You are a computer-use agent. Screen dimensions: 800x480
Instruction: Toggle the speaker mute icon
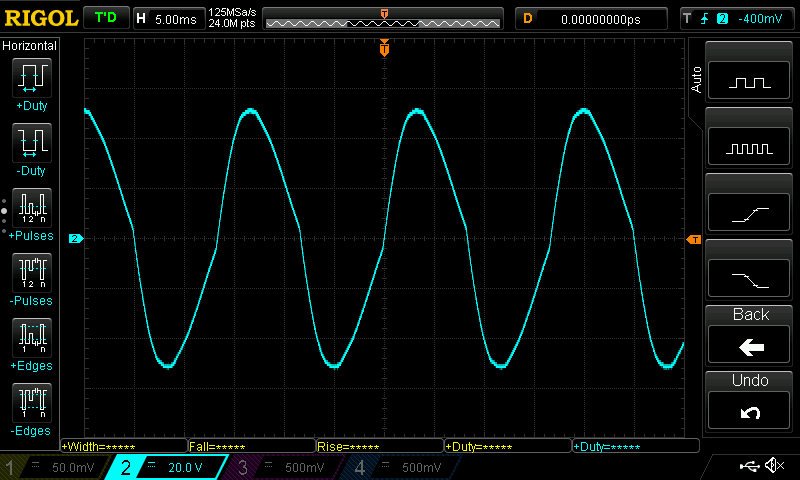(774, 466)
